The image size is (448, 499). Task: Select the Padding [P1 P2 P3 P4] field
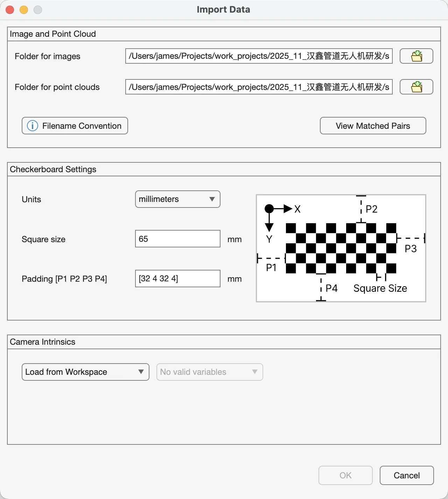[x=177, y=279]
